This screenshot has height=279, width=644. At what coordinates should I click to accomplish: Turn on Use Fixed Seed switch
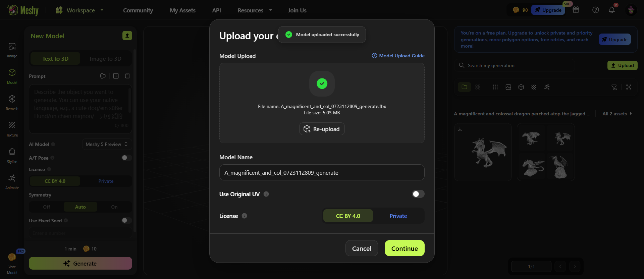[x=126, y=220]
